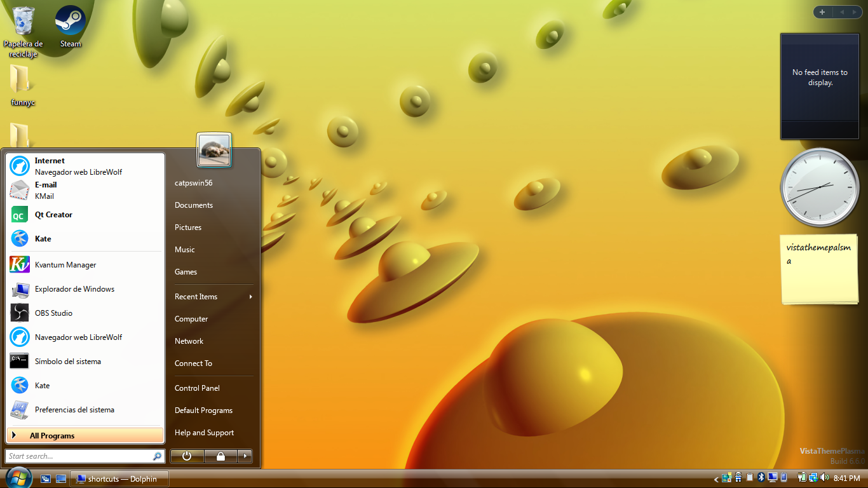Click the user account picture
This screenshot has width=868, height=488.
click(214, 150)
